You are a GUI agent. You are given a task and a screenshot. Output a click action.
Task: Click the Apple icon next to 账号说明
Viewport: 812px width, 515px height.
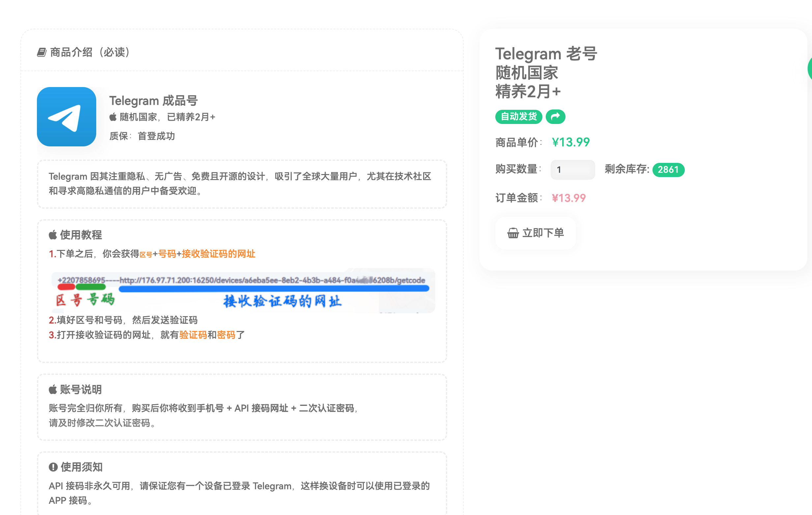[x=53, y=389]
